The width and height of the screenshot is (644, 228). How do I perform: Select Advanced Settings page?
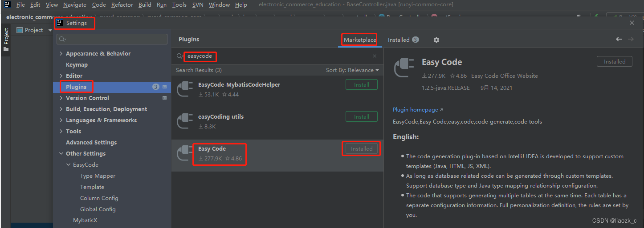tap(91, 143)
